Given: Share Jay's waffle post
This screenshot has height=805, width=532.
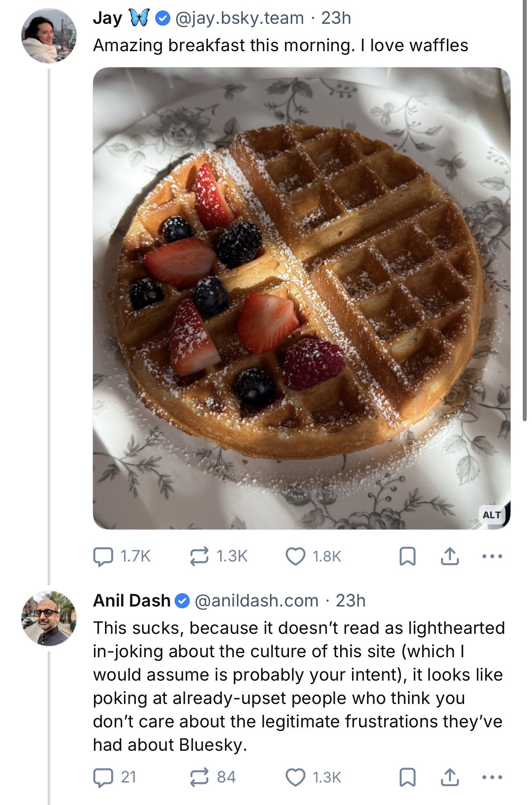Looking at the screenshot, I should 450,556.
